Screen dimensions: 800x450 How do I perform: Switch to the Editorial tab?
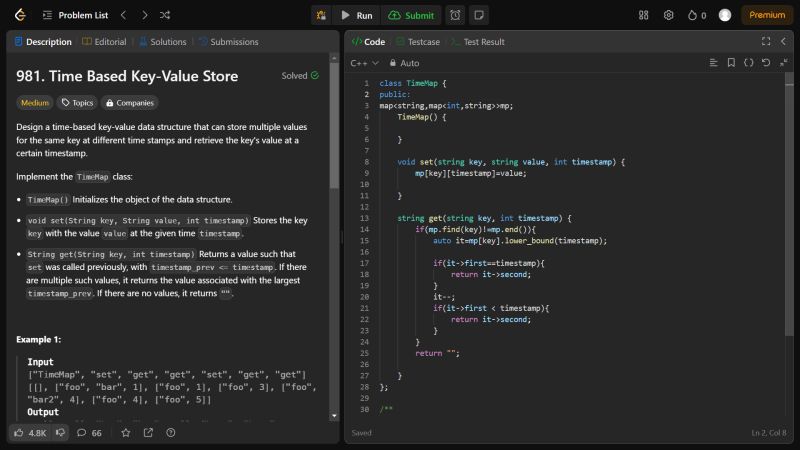[104, 42]
